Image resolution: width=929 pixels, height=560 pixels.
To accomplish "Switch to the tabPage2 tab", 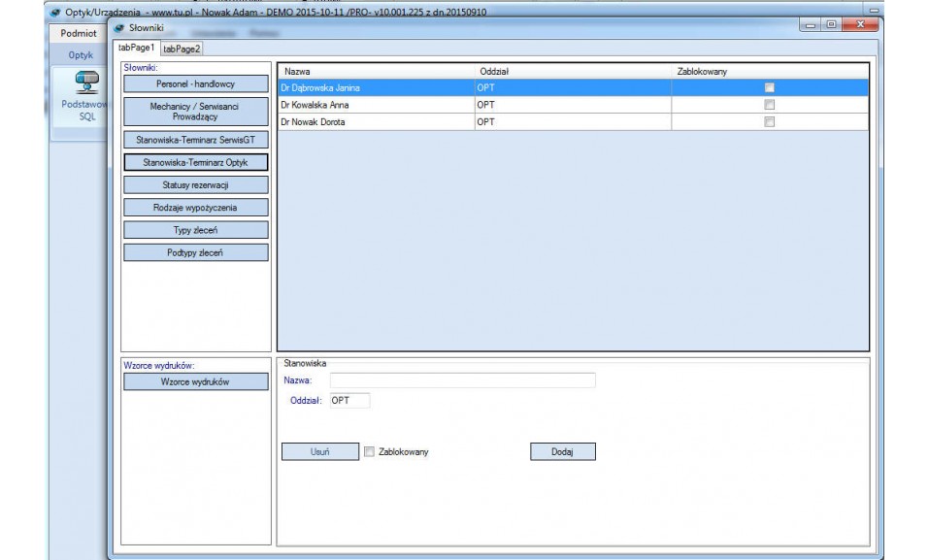I will pyautogui.click(x=182, y=49).
